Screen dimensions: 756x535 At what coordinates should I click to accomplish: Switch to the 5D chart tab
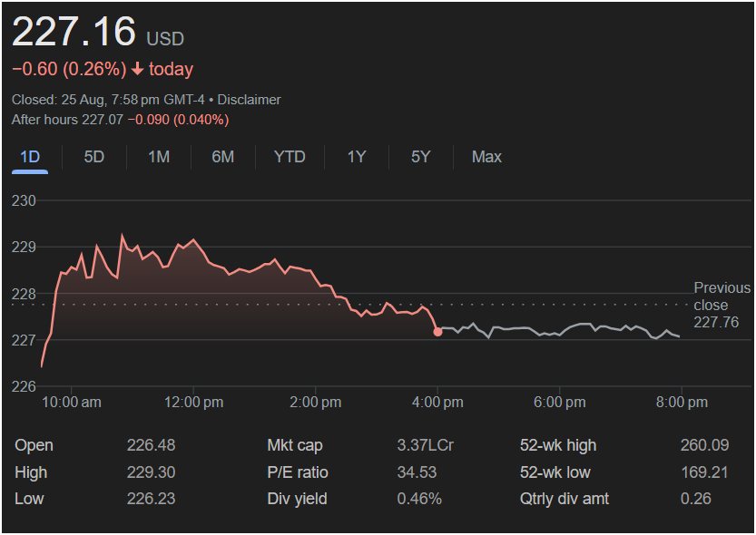tap(94, 157)
